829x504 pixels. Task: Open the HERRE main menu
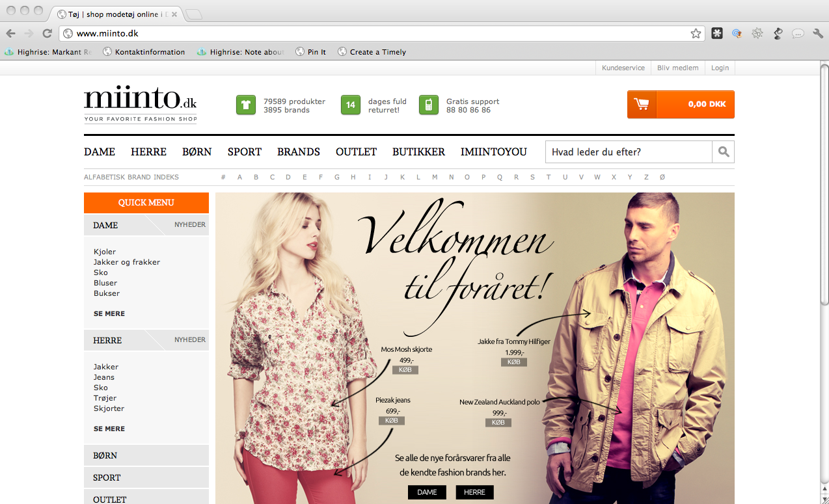click(x=148, y=152)
